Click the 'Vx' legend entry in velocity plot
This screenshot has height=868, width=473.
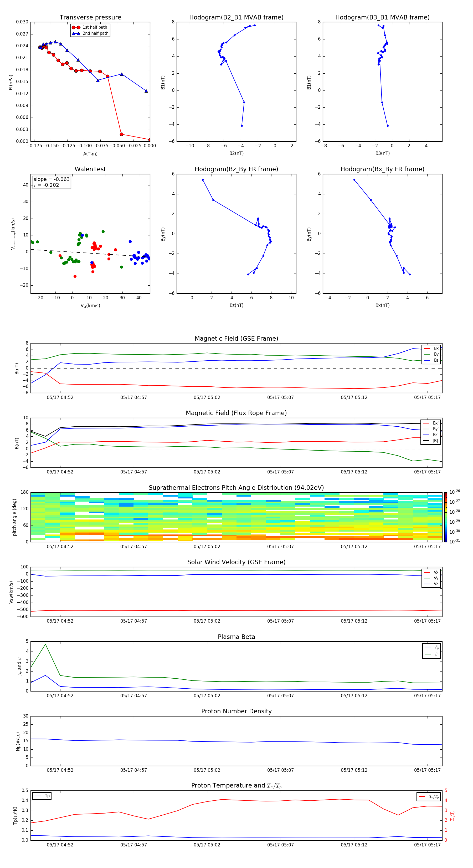pos(431,572)
